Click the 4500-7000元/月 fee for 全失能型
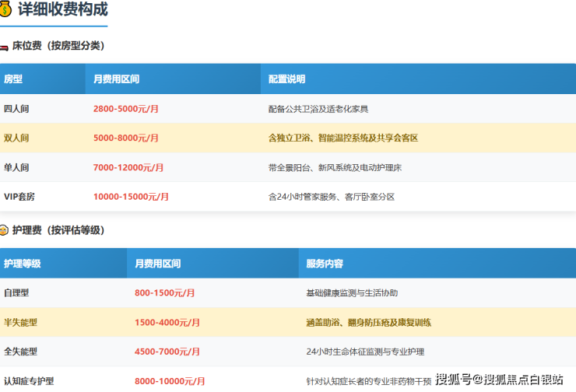This screenshot has height=392, width=576. [x=167, y=352]
